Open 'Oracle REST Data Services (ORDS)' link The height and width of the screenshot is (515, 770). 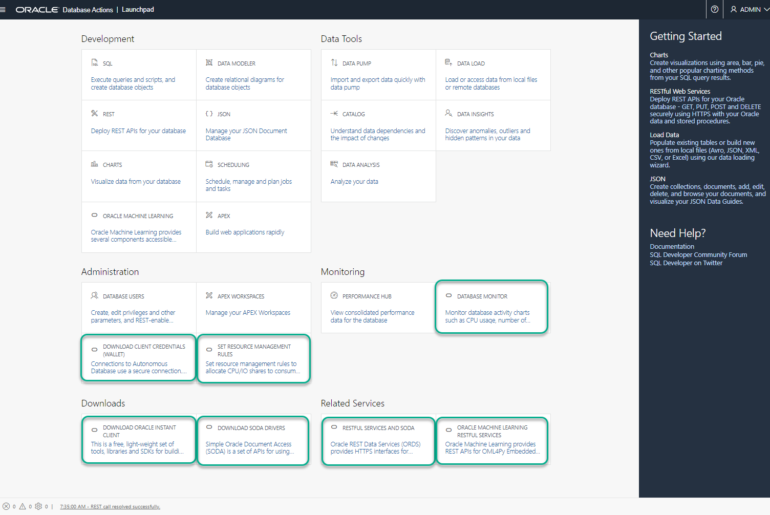pos(375,448)
